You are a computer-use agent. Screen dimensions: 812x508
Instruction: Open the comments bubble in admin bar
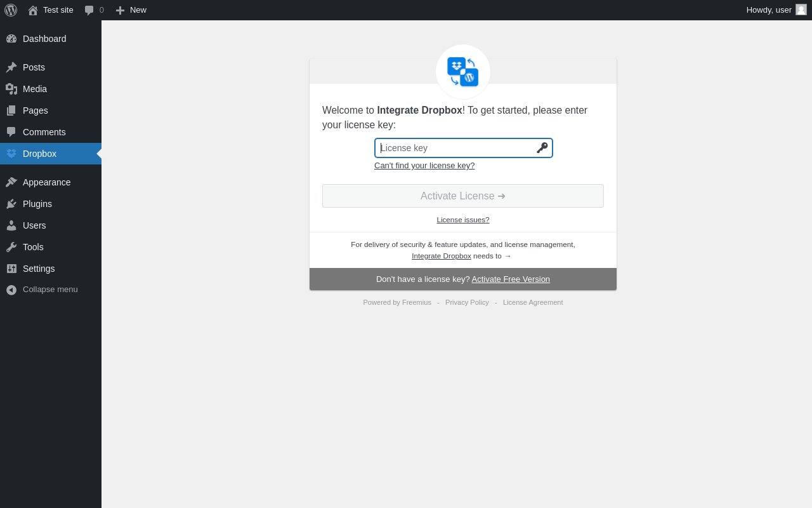[x=95, y=10]
